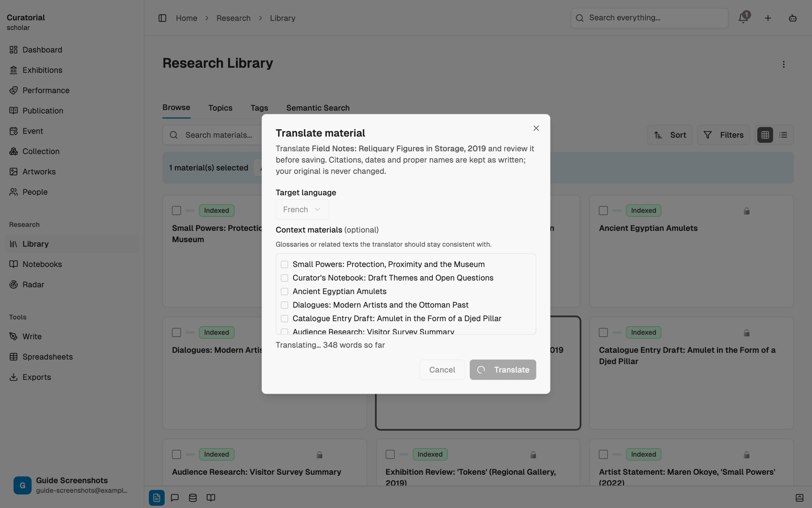Open Notebooks in sidebar
The width and height of the screenshot is (812, 508).
pyautogui.click(x=71, y=264)
